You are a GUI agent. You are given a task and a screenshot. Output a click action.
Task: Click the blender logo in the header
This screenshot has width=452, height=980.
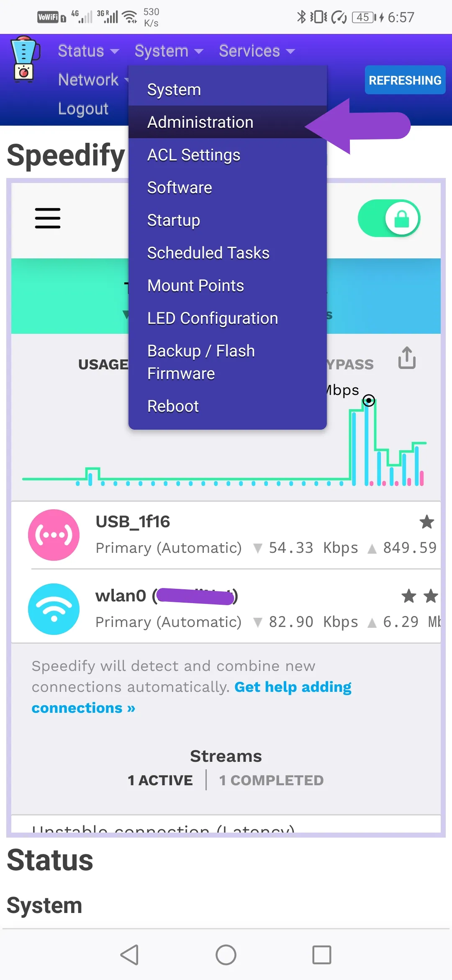25,59
